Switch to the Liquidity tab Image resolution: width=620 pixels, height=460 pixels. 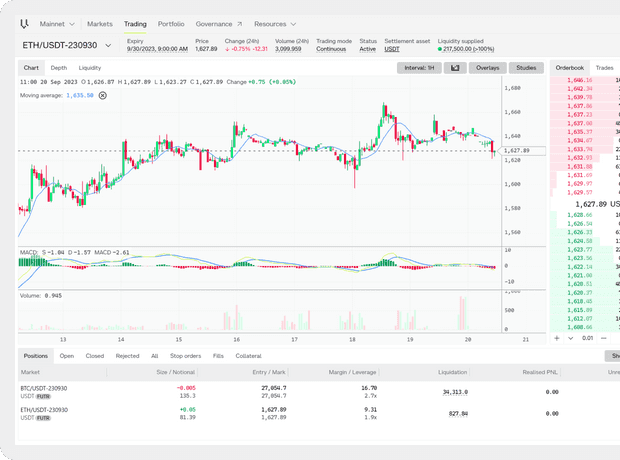90,68
